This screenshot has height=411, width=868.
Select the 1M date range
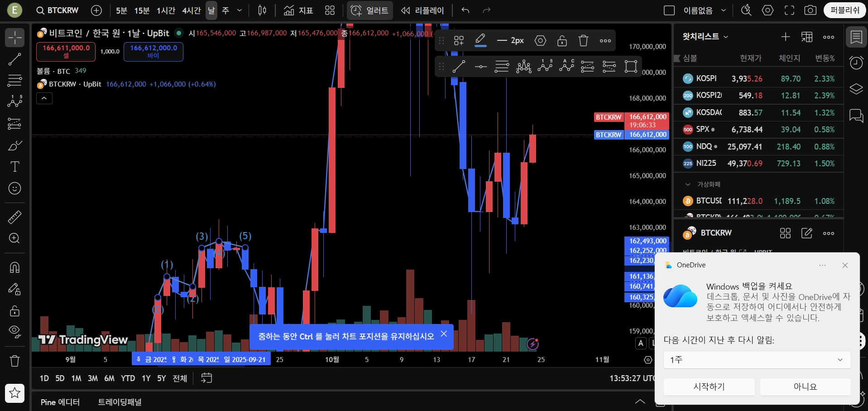[x=76, y=378]
